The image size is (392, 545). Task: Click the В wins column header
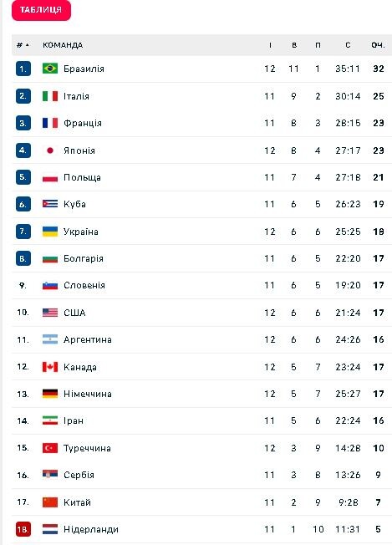click(x=294, y=45)
